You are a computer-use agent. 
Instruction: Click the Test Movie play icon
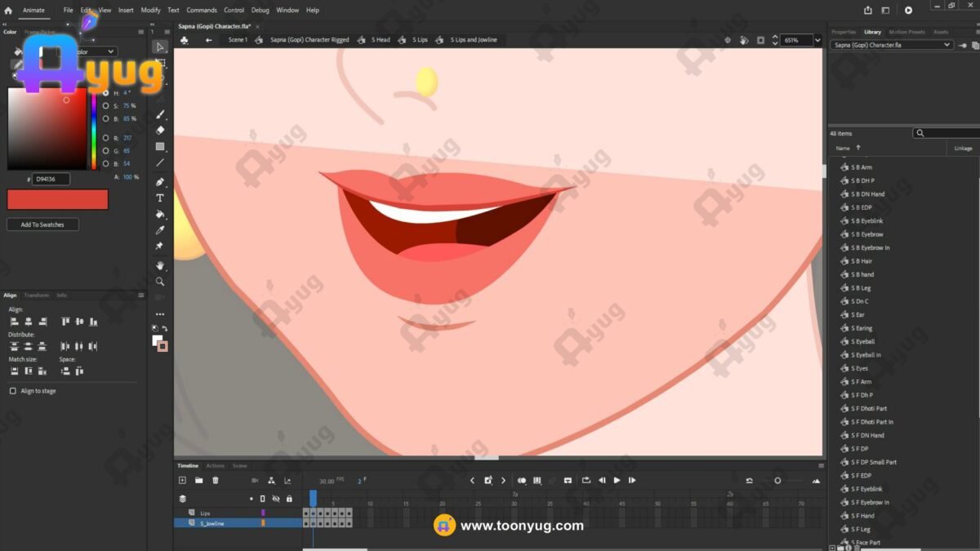[908, 10]
